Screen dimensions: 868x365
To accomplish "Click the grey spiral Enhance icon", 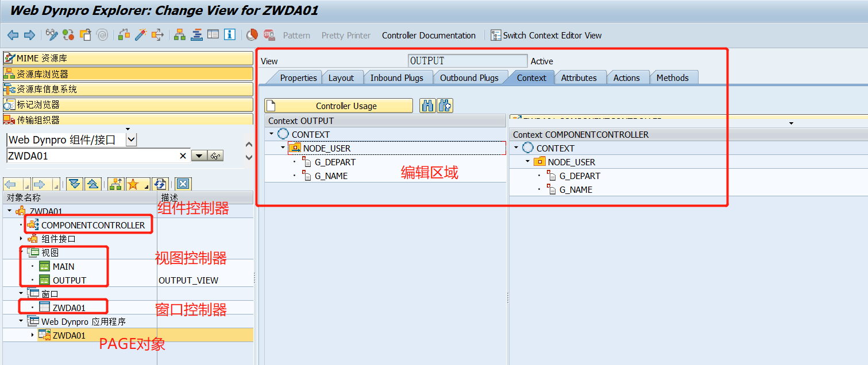I will pyautogui.click(x=102, y=35).
